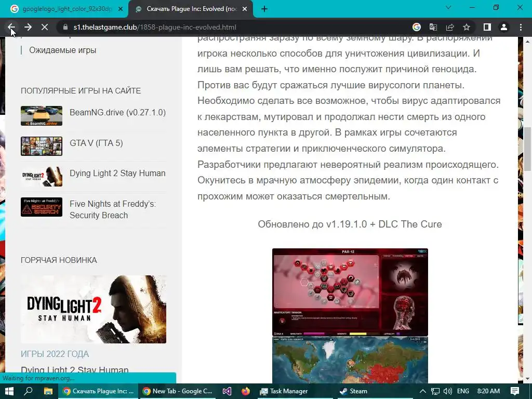
Task: Show hidden tray icons chevron
Action: point(422,391)
